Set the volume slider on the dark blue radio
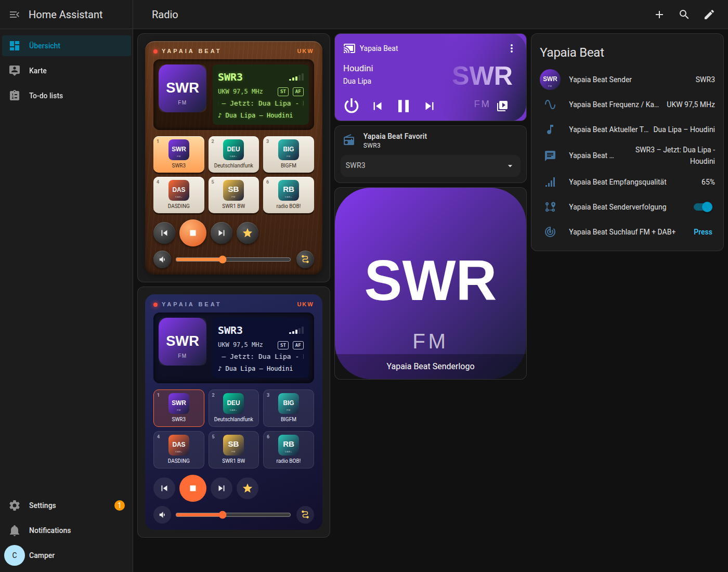 (x=233, y=515)
